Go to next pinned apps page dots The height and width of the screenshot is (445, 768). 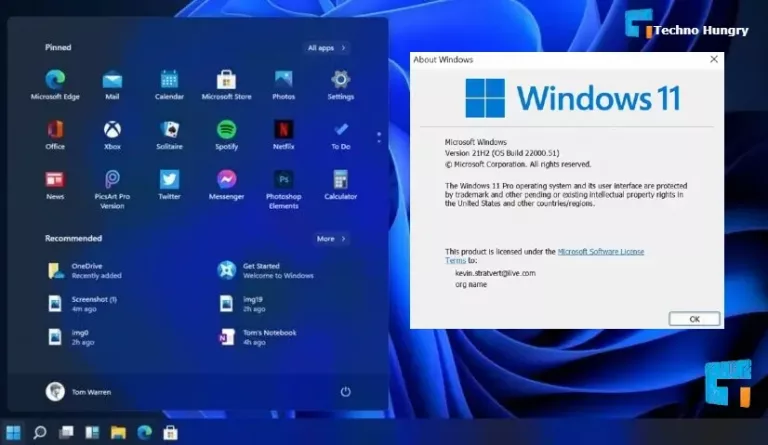click(379, 137)
